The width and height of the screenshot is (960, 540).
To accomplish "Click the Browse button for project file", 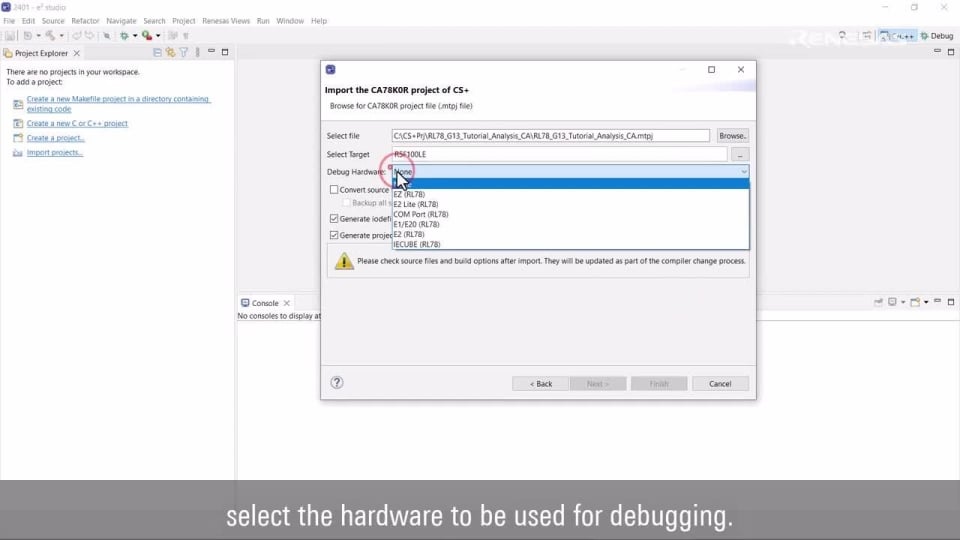I will [732, 136].
